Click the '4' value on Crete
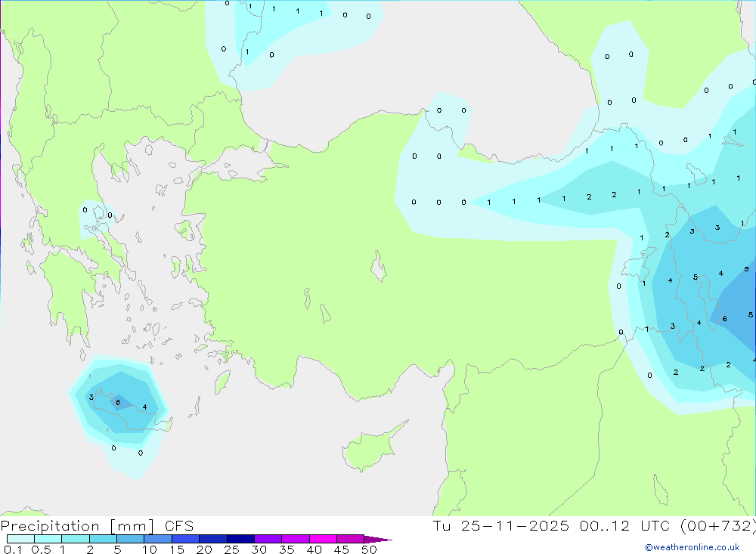This screenshot has height=554, width=756. point(144,407)
